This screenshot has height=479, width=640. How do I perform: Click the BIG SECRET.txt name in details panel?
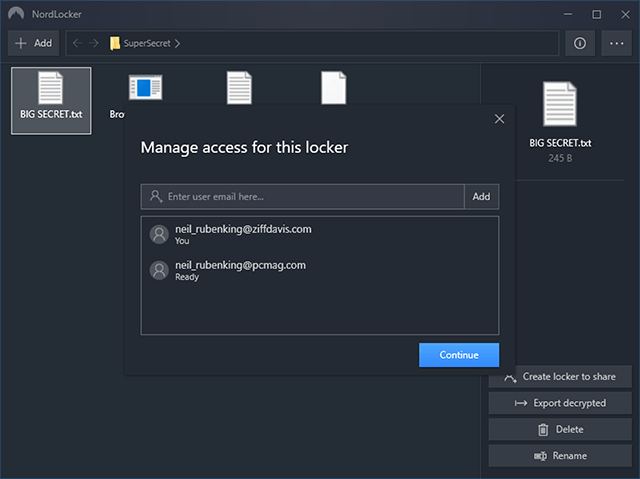pyautogui.click(x=560, y=143)
